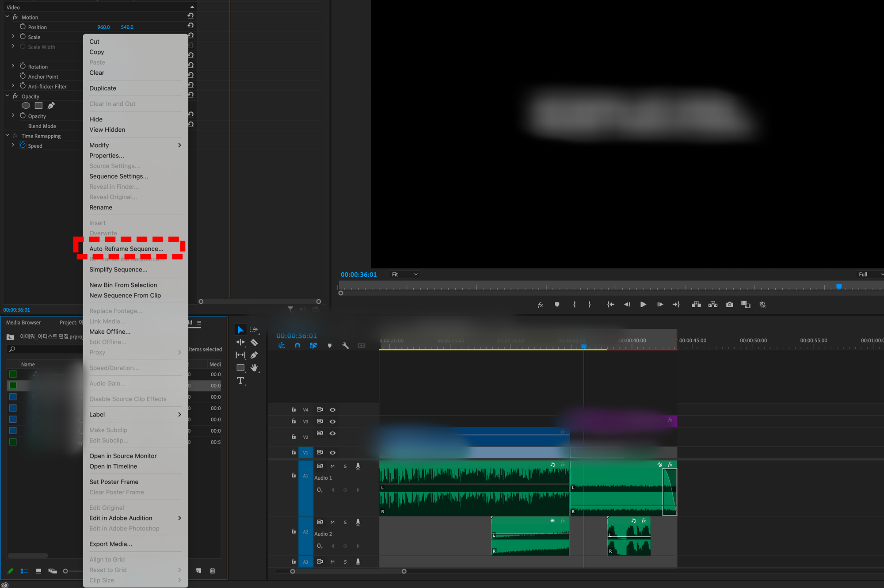Click the Add Marker button in monitor

pyautogui.click(x=557, y=305)
